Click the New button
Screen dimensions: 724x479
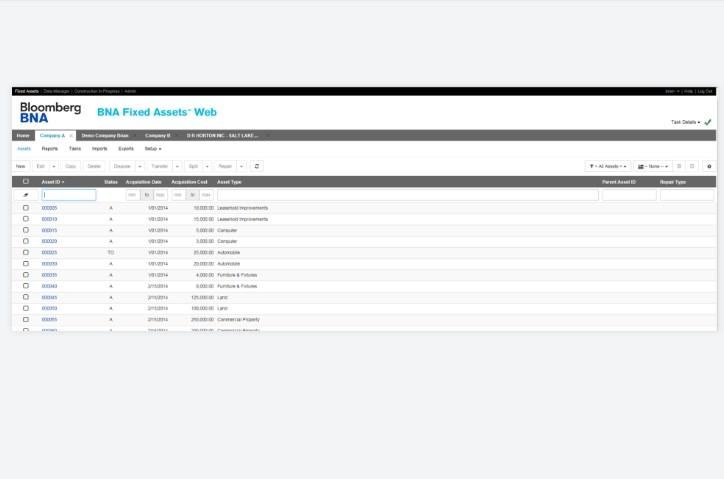[21, 166]
